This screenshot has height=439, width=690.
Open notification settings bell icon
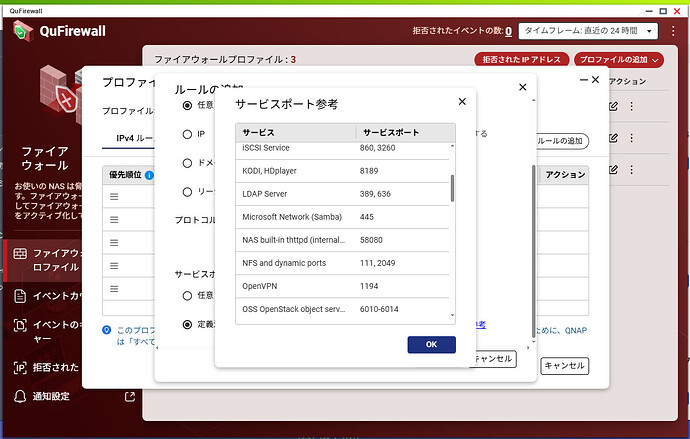pos(19,397)
